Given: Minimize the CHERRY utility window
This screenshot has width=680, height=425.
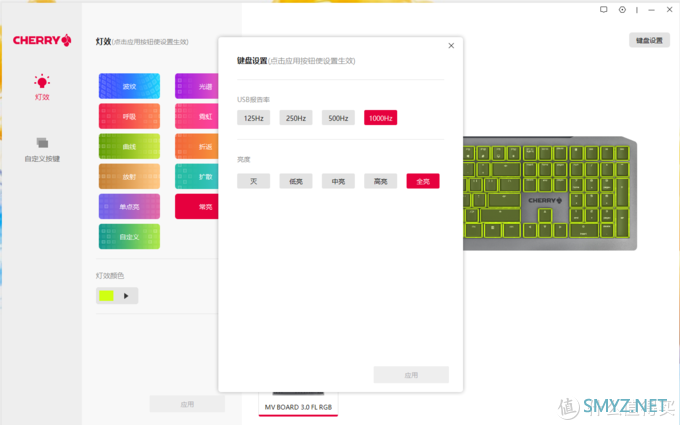Looking at the screenshot, I should (651, 10).
